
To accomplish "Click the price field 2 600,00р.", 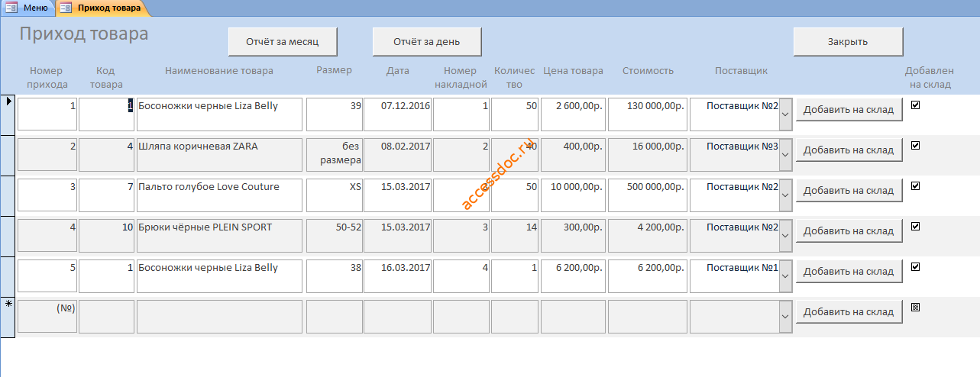I will click(x=573, y=114).
